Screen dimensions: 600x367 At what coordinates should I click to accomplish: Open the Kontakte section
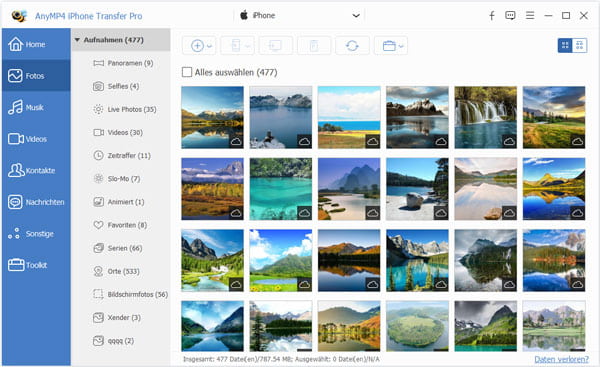36,170
